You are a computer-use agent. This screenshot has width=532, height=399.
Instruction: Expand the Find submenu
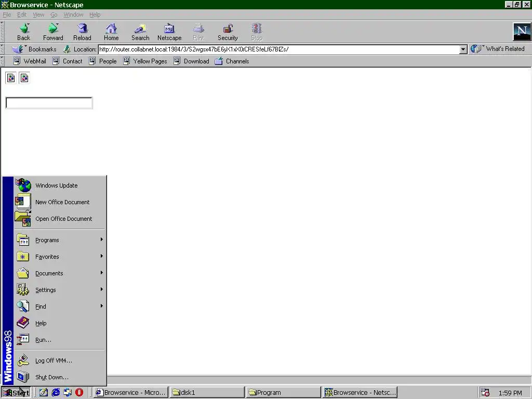pyautogui.click(x=60, y=307)
